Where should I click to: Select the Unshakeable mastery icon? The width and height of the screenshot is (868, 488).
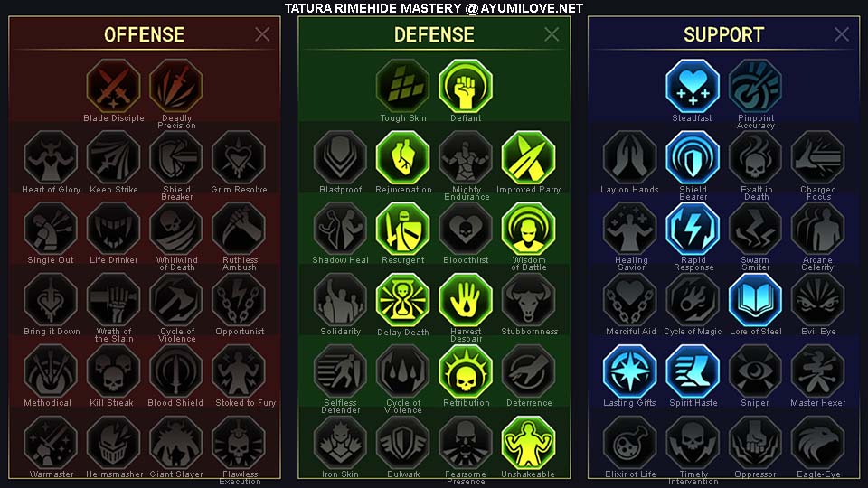click(x=528, y=443)
